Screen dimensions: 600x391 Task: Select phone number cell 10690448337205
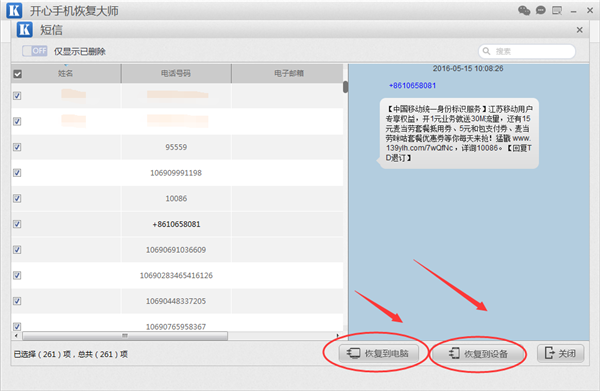pyautogui.click(x=176, y=301)
